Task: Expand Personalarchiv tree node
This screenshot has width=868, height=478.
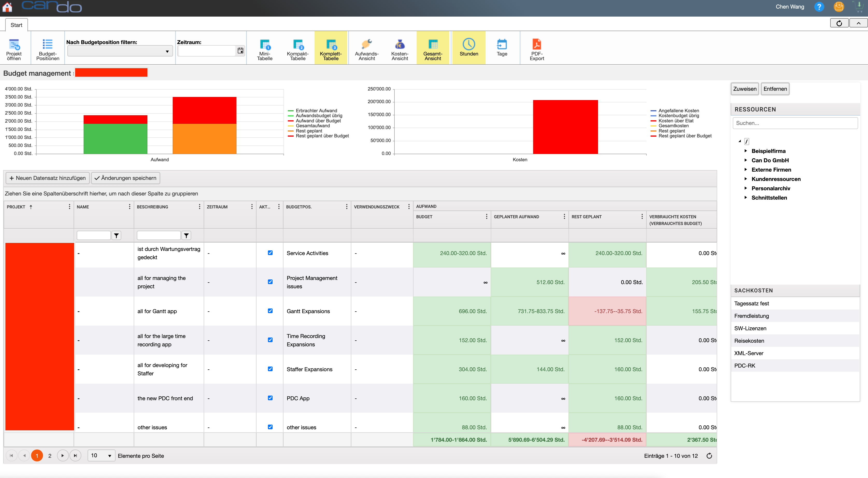Action: pos(746,188)
